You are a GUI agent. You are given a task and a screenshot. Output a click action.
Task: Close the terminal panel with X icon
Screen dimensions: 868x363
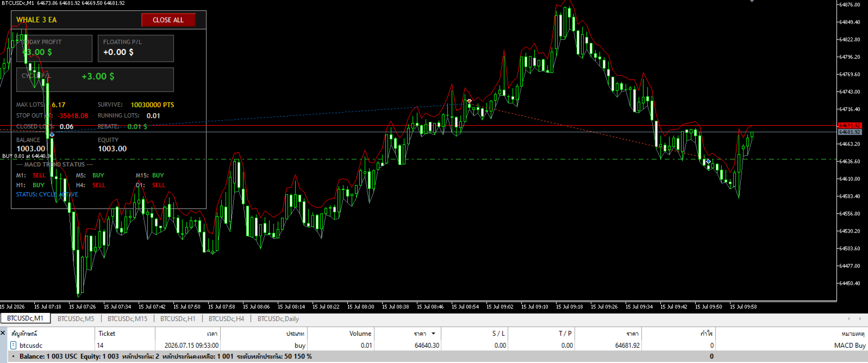pos(3,333)
